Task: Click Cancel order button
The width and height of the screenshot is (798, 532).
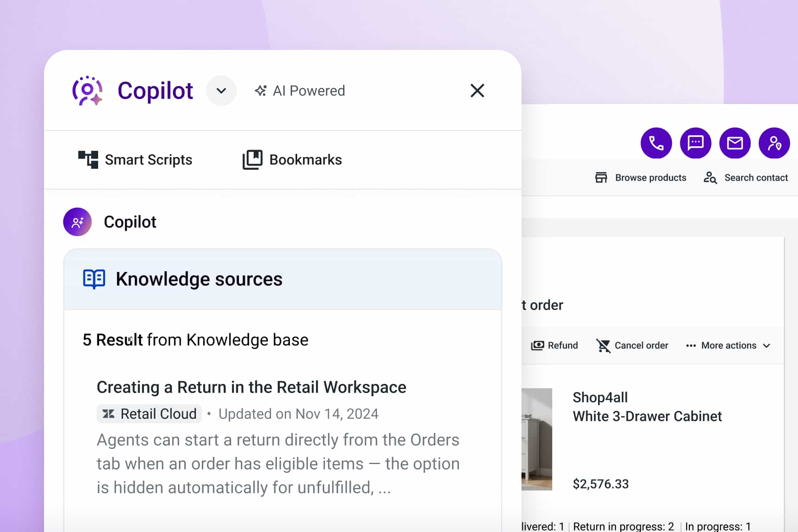Action: tap(632, 345)
